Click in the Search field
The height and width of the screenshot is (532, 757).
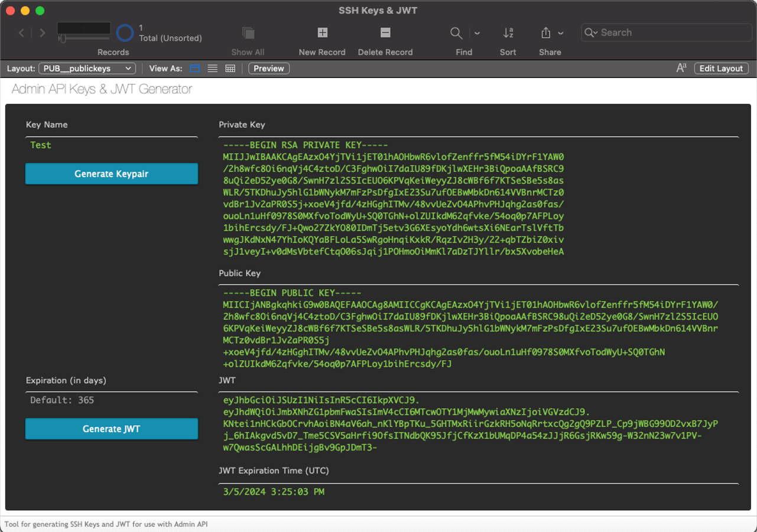click(x=665, y=32)
